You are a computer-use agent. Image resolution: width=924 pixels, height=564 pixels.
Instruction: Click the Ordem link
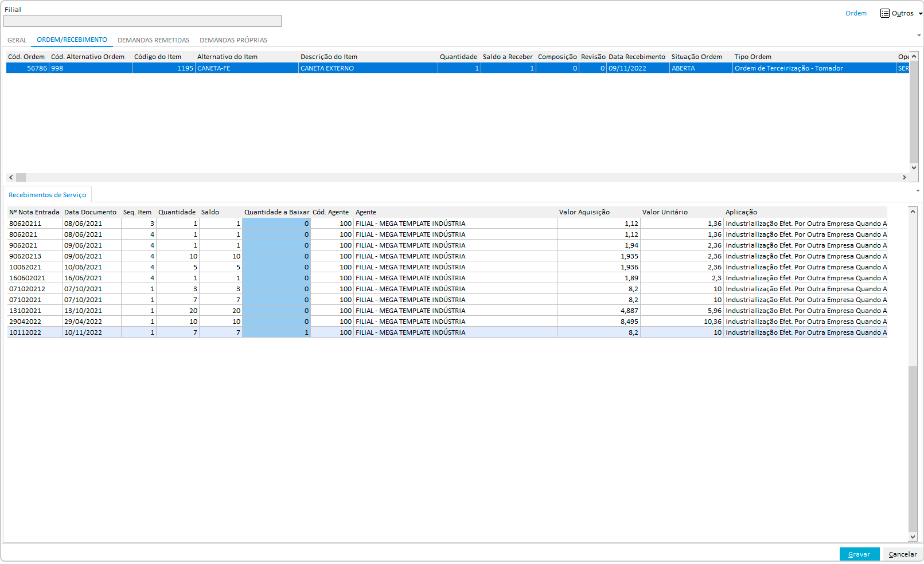856,13
